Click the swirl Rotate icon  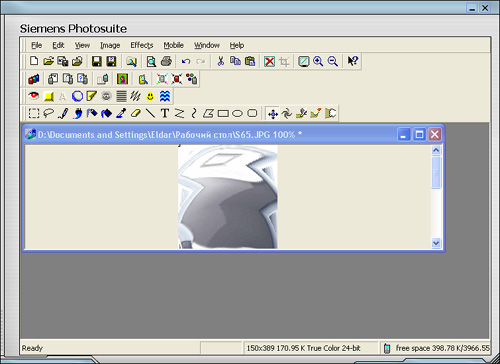(287, 114)
